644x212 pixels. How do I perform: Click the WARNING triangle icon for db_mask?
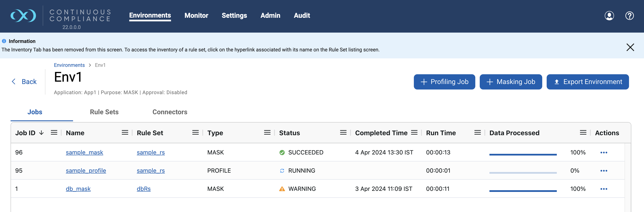click(x=282, y=189)
